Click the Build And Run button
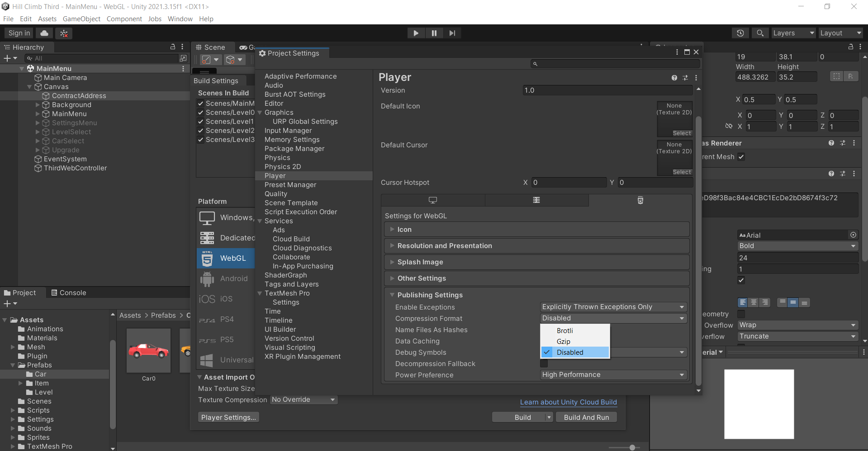This screenshot has width=868, height=451. [586, 418]
